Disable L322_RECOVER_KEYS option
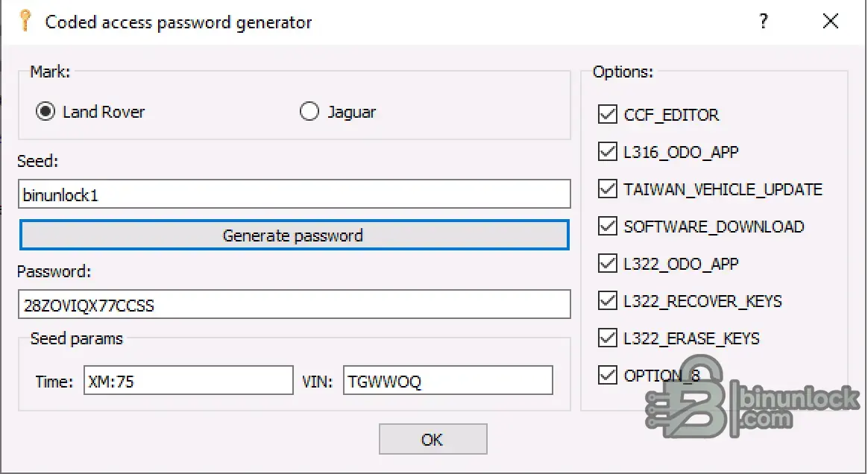 click(607, 301)
